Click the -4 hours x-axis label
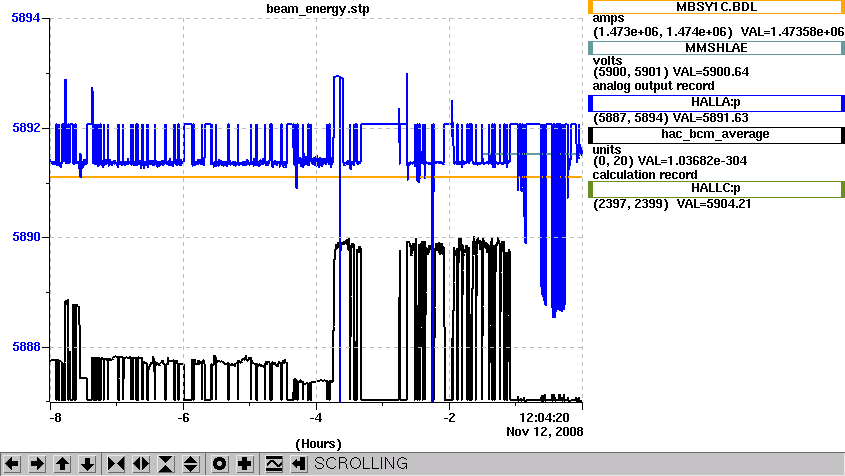845x476 pixels. pos(316,418)
